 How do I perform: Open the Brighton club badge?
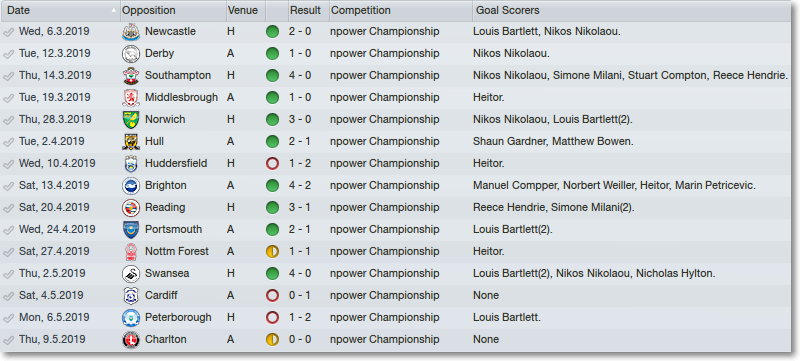click(131, 186)
